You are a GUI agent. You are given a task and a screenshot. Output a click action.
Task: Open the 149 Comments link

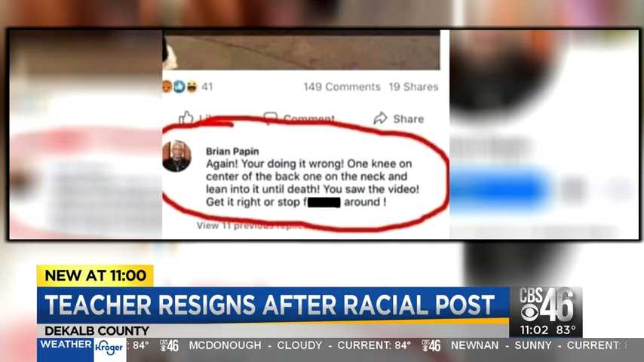(342, 87)
